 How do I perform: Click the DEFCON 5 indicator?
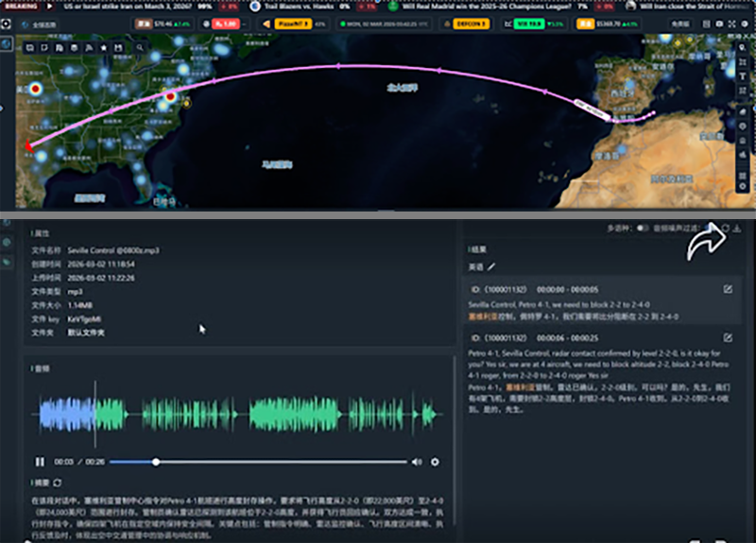click(x=471, y=23)
